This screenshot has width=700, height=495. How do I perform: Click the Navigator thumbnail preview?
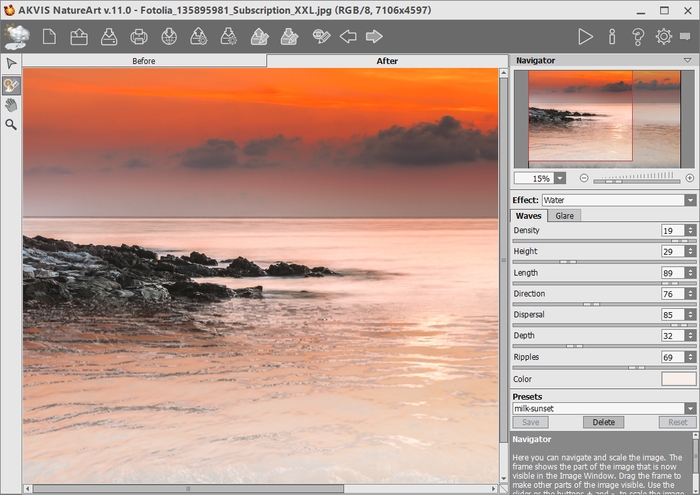(x=604, y=119)
